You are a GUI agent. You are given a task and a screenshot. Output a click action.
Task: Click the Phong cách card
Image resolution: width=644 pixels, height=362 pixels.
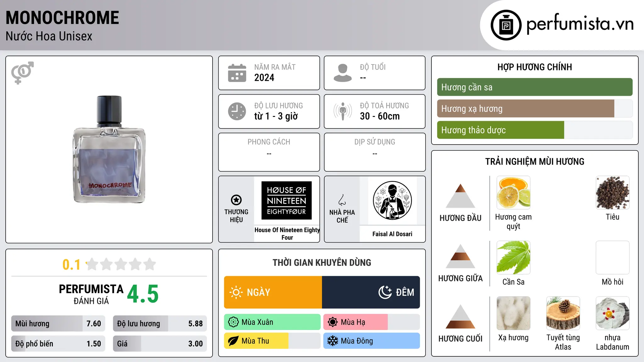pos(269,152)
